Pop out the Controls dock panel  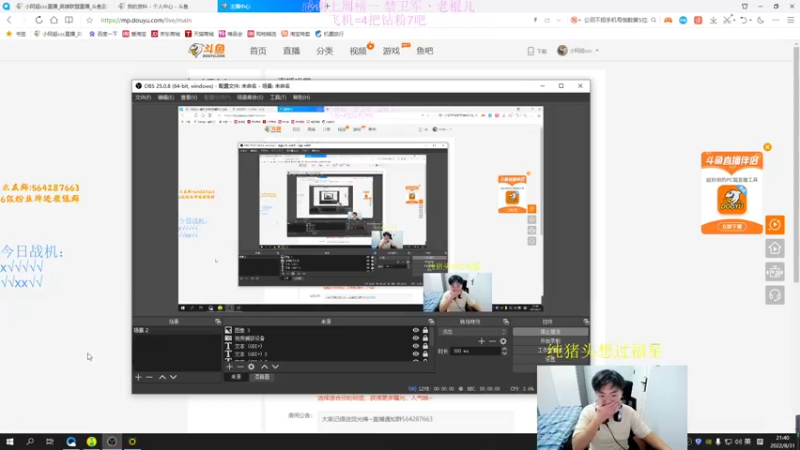point(586,321)
